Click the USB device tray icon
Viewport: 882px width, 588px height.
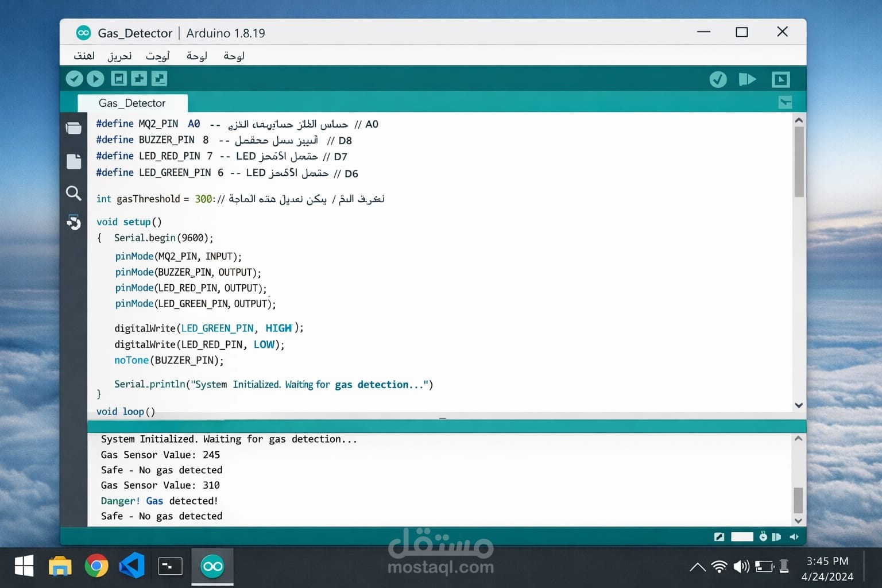coord(784,566)
